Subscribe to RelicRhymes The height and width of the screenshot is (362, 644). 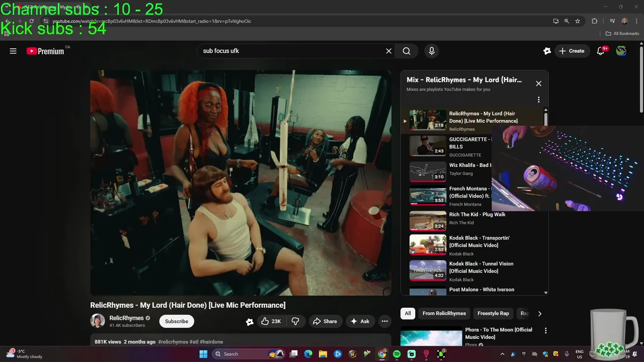tap(177, 321)
